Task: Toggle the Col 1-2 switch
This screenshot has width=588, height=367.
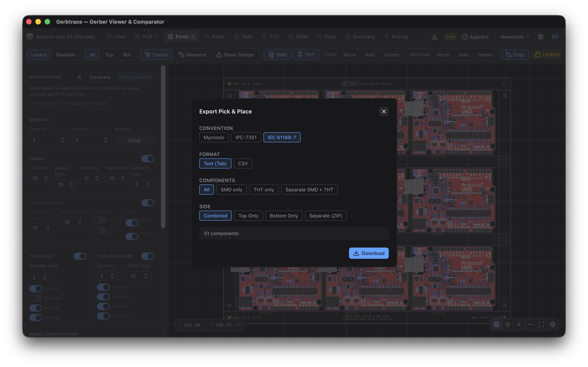Action: pos(100,220)
